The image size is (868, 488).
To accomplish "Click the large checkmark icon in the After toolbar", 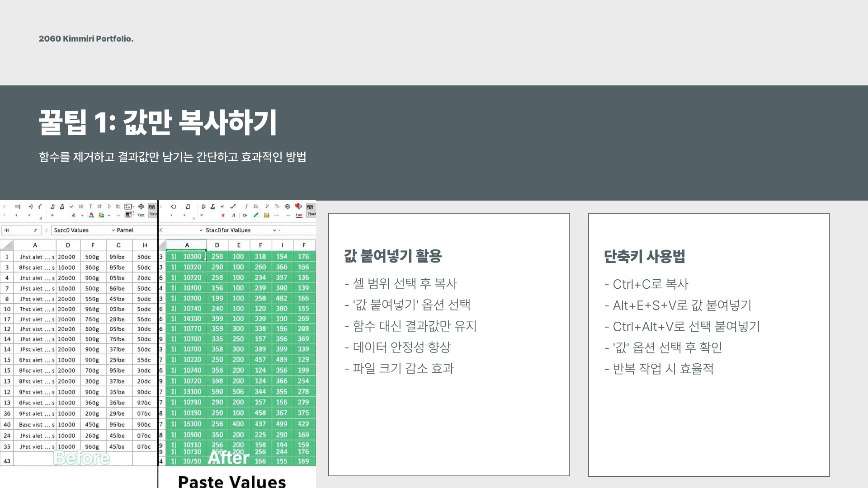I will [x=233, y=206].
